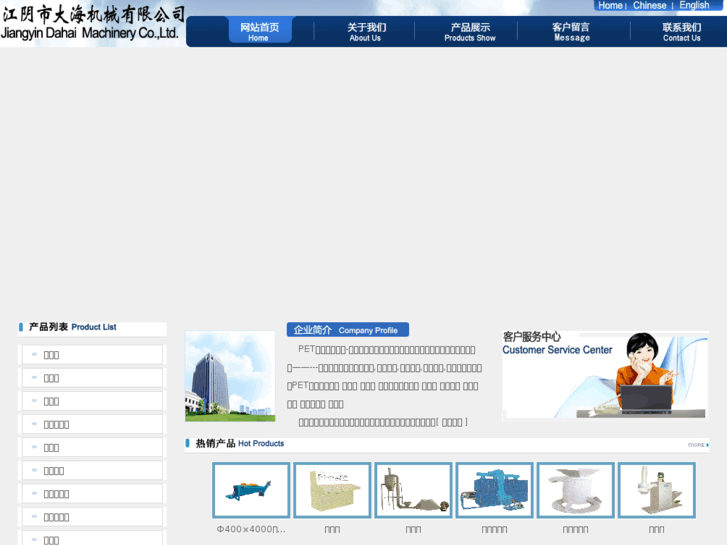Viewport: 727px width, 545px height.
Task: Click the company building photo
Action: (230, 376)
